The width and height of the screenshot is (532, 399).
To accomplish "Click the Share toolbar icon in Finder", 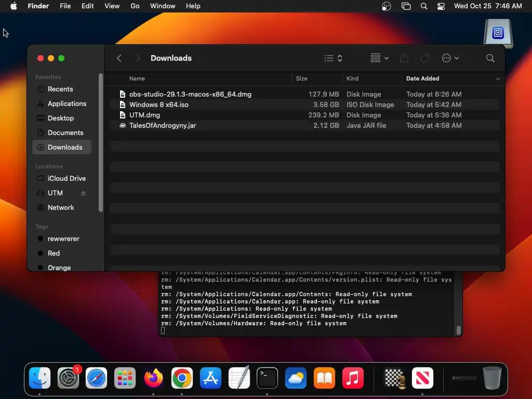I will 404,58.
